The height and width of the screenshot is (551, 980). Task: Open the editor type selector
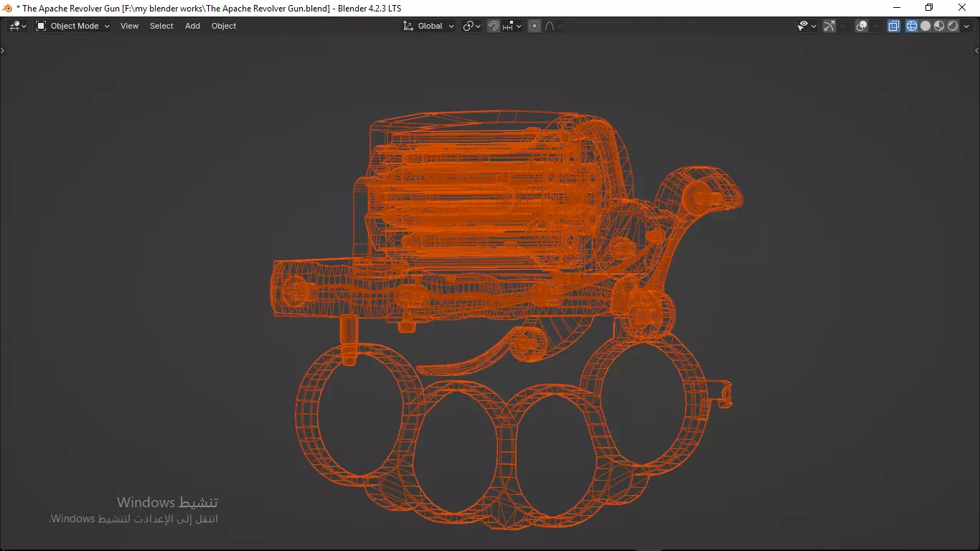pos(18,26)
